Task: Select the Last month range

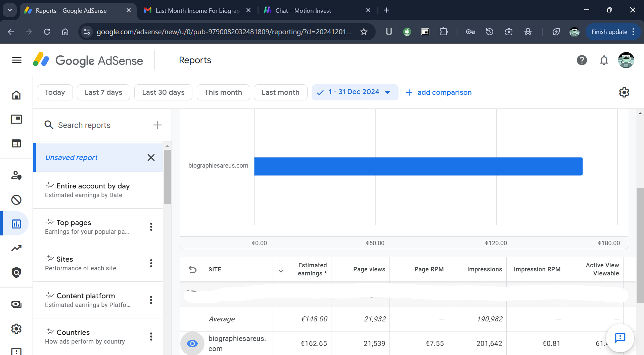Action: coord(280,92)
